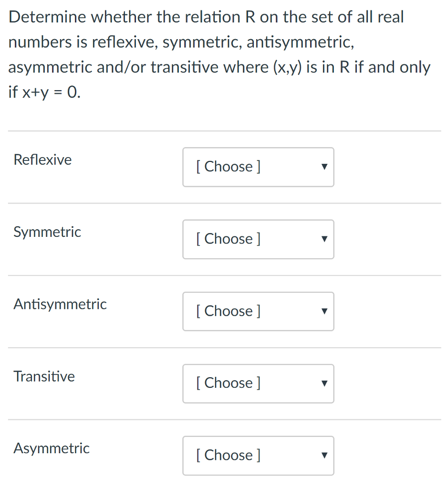Click the Antisymmetric row label
This screenshot has height=489, width=448.
(x=60, y=304)
